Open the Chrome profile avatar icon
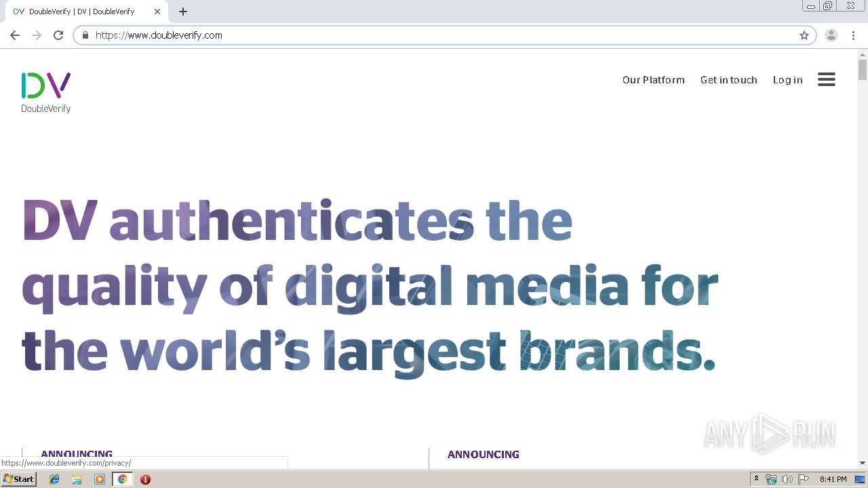The height and width of the screenshot is (488, 868). 831,35
